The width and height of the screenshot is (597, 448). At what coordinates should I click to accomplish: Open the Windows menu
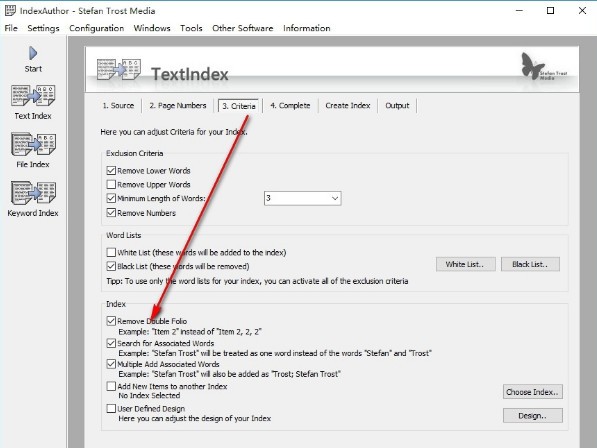coord(152,28)
